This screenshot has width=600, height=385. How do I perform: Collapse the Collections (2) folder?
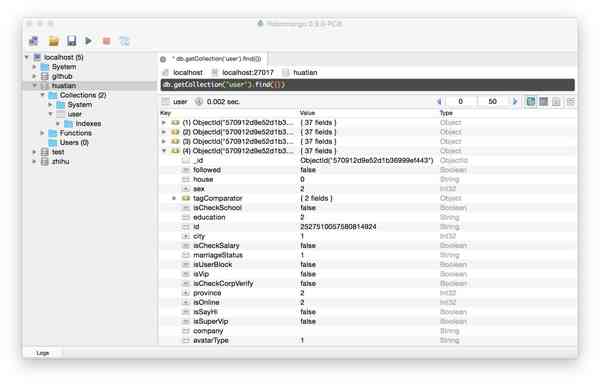click(42, 95)
